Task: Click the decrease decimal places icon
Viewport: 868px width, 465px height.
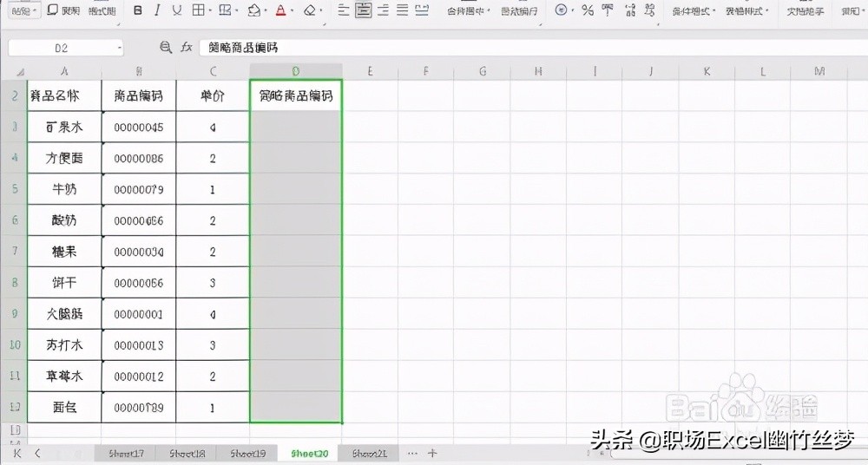Action: 650,10
